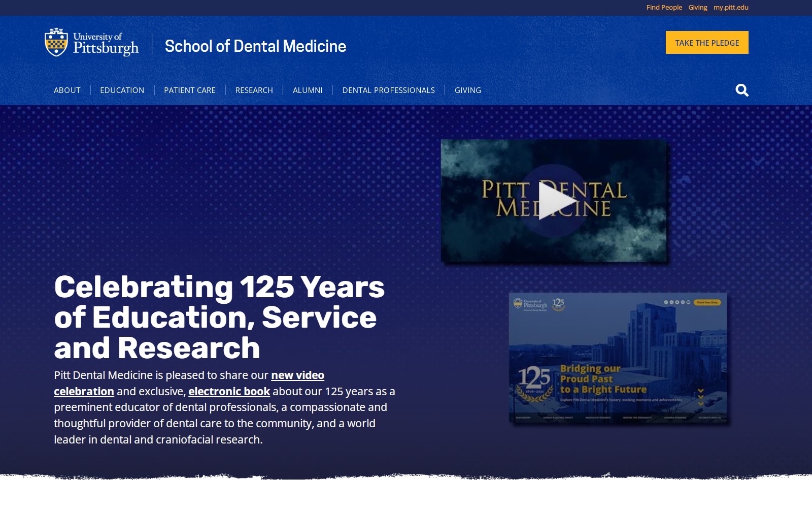Click the School of Dental Medicine title
The height and width of the screenshot is (508, 812).
coord(255,46)
